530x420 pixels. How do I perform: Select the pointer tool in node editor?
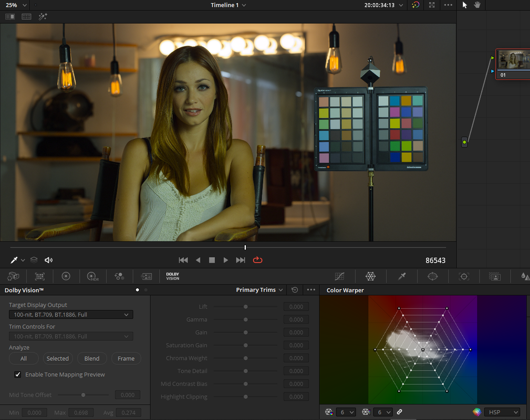(x=465, y=5)
